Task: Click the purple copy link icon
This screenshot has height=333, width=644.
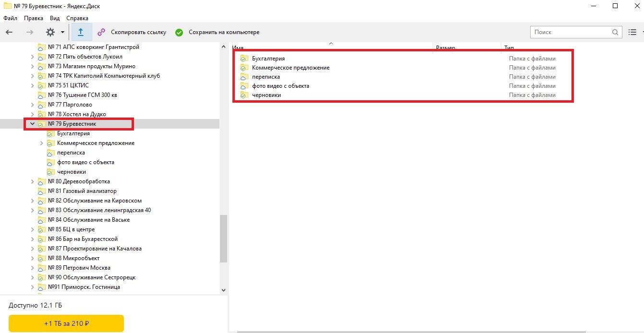Action: (101, 32)
